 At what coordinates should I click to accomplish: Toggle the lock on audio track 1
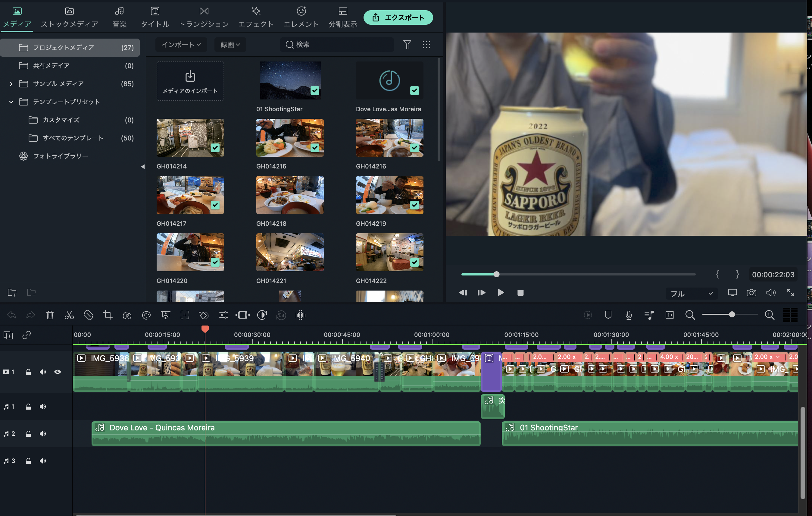point(28,407)
